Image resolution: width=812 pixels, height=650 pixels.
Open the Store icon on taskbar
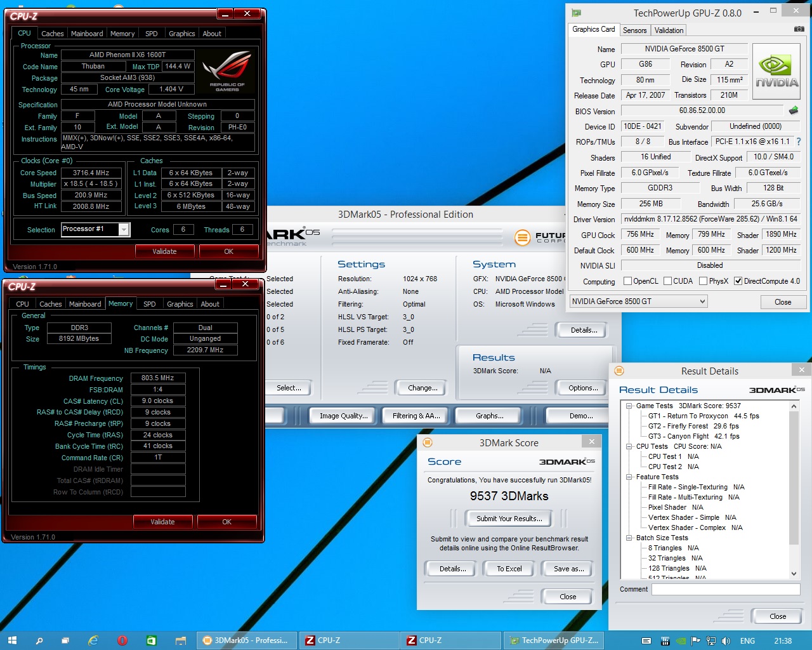[152, 640]
